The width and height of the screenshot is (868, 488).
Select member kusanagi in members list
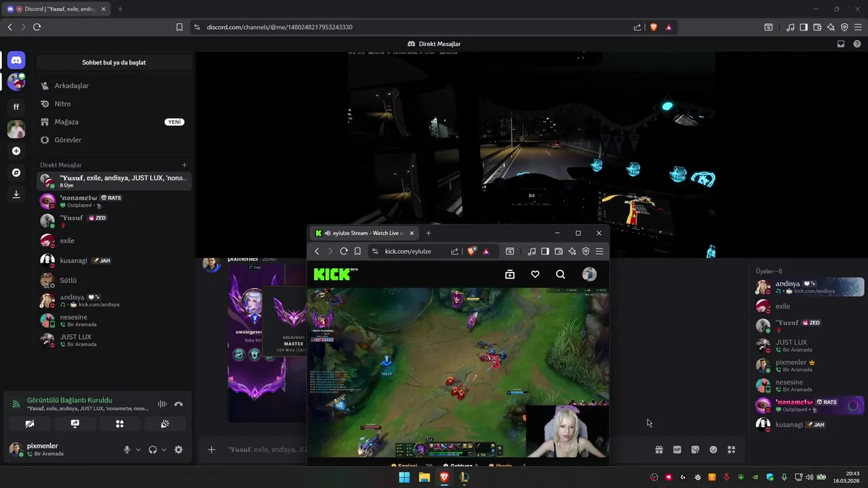pos(810,424)
